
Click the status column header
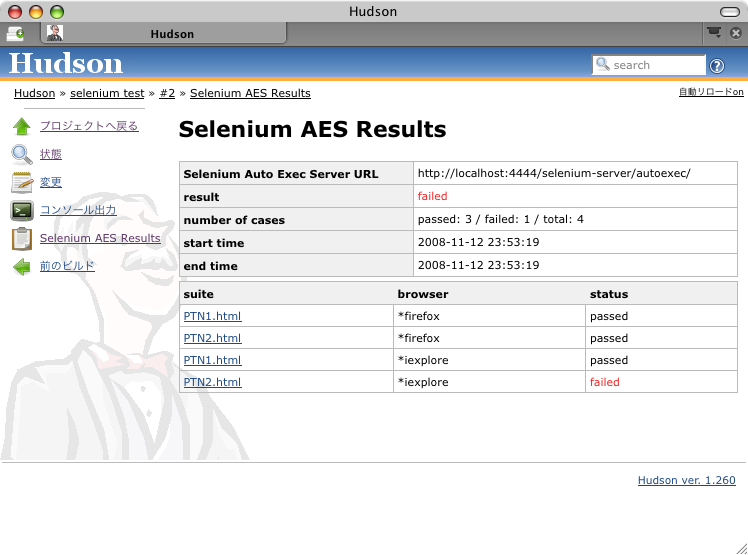click(x=609, y=294)
